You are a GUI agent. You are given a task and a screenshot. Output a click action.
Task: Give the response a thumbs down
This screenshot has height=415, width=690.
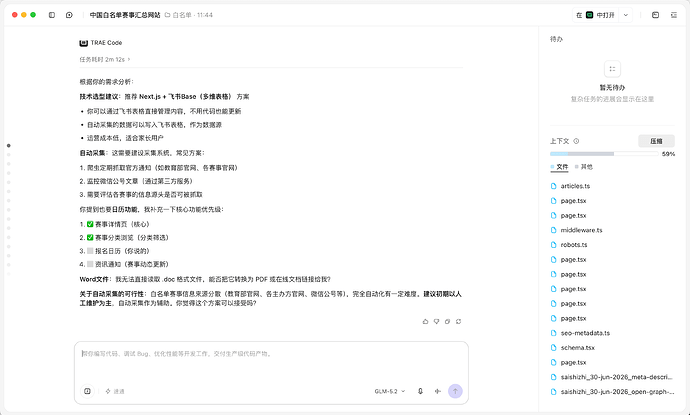[436, 322]
